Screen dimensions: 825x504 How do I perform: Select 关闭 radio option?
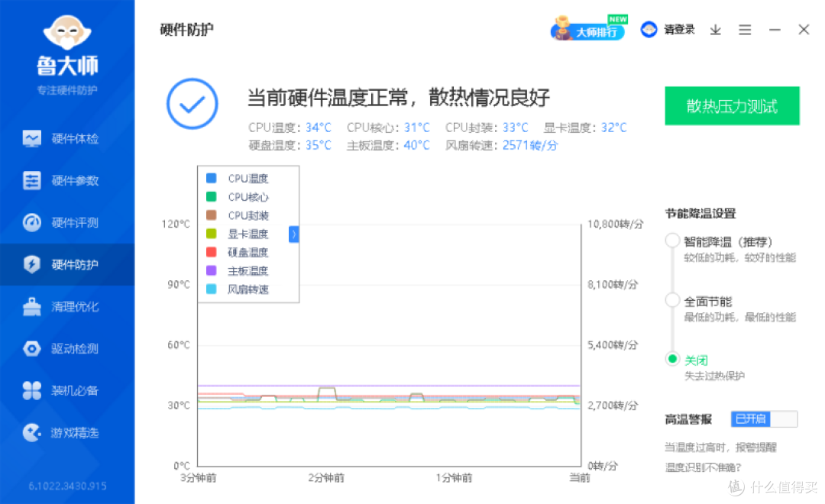(672, 359)
